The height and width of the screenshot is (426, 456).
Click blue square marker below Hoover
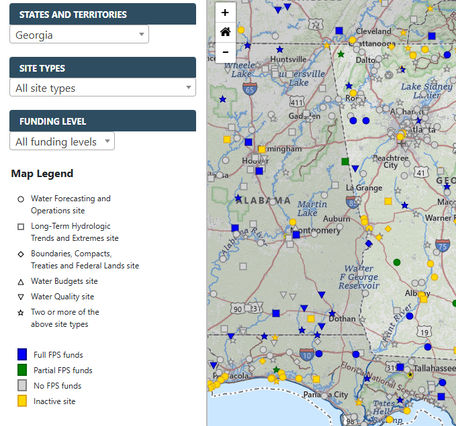pos(259,171)
